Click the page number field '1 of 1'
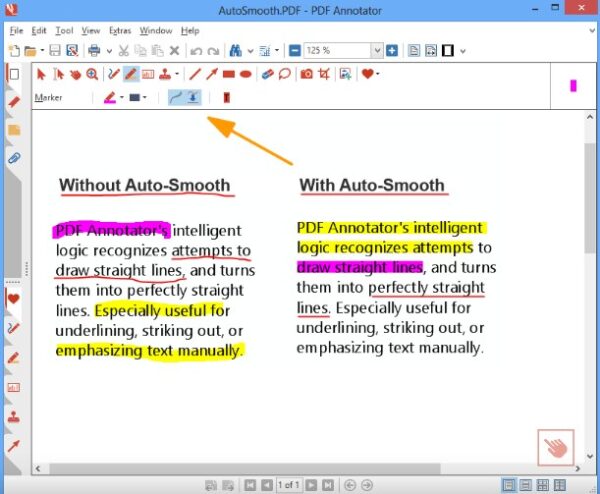The height and width of the screenshot is (494, 600). (x=289, y=485)
